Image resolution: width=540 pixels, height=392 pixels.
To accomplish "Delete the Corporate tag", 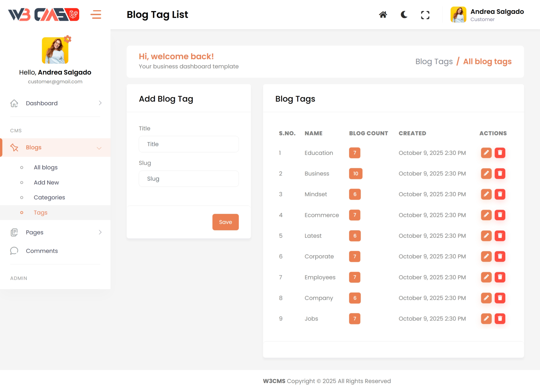I will [500, 256].
